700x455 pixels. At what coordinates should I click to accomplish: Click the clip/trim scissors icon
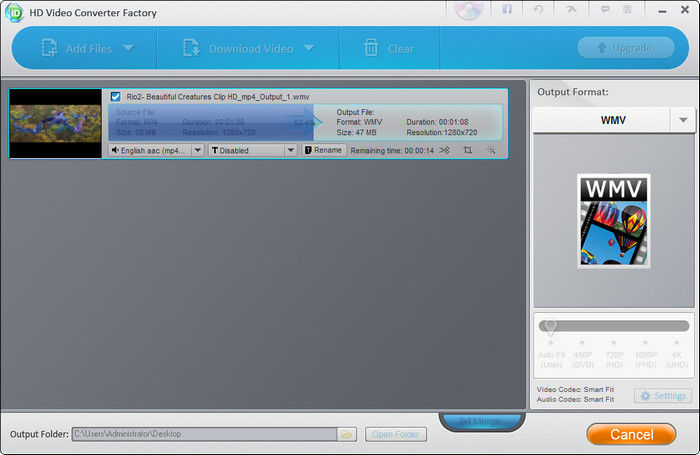click(444, 150)
